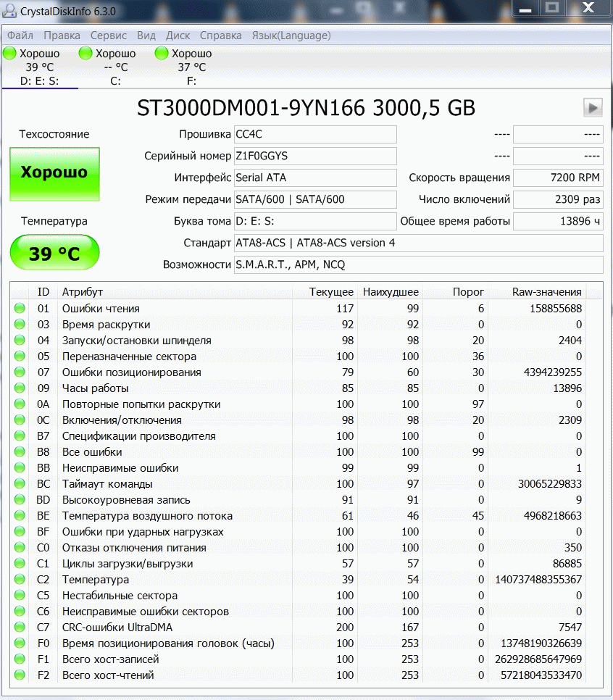Click the green Хорошо health status button

click(54, 174)
